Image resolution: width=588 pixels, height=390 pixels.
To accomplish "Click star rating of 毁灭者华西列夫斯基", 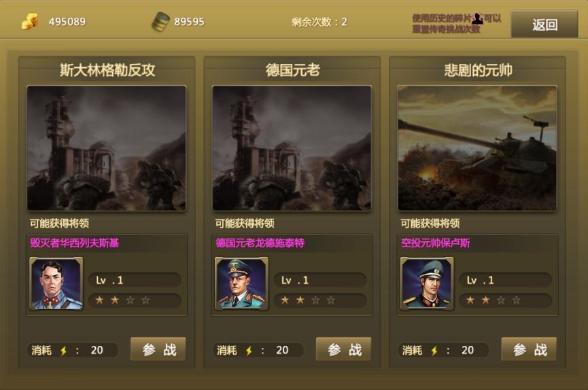I will pyautogui.click(x=122, y=300).
